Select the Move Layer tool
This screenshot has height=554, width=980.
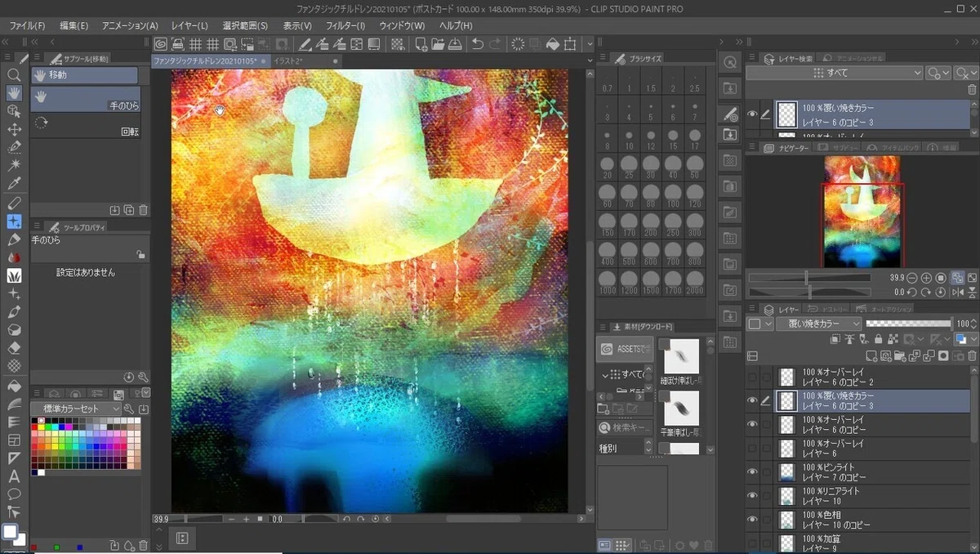point(14,129)
